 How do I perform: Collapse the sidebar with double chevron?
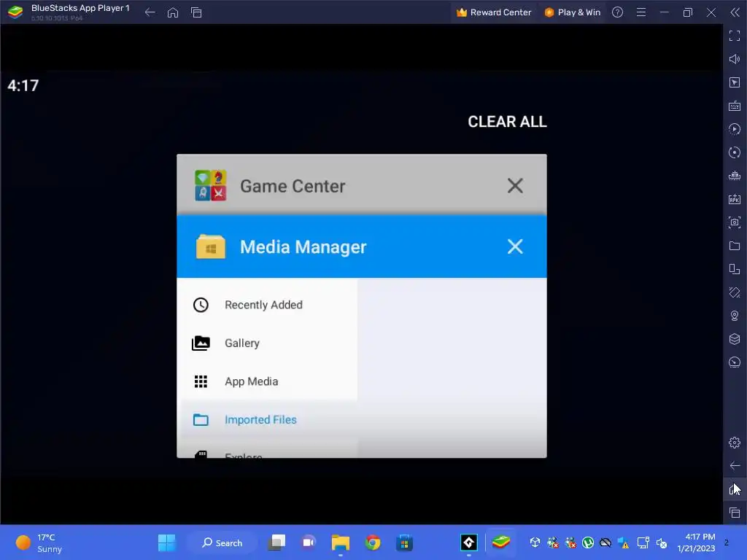coord(735,12)
